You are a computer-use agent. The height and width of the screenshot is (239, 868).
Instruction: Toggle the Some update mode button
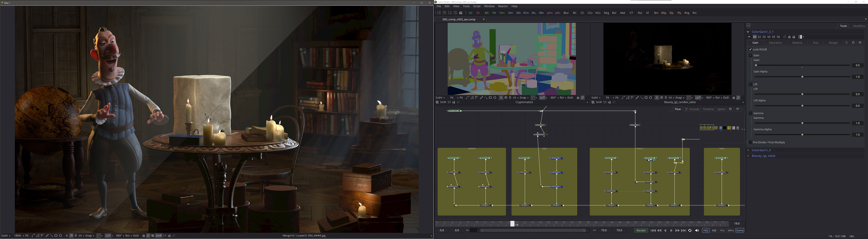coord(740,231)
